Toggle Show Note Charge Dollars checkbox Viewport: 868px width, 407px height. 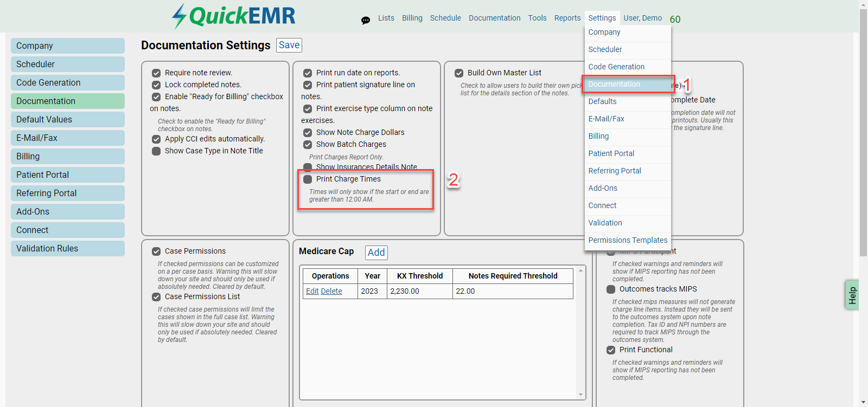pos(308,133)
